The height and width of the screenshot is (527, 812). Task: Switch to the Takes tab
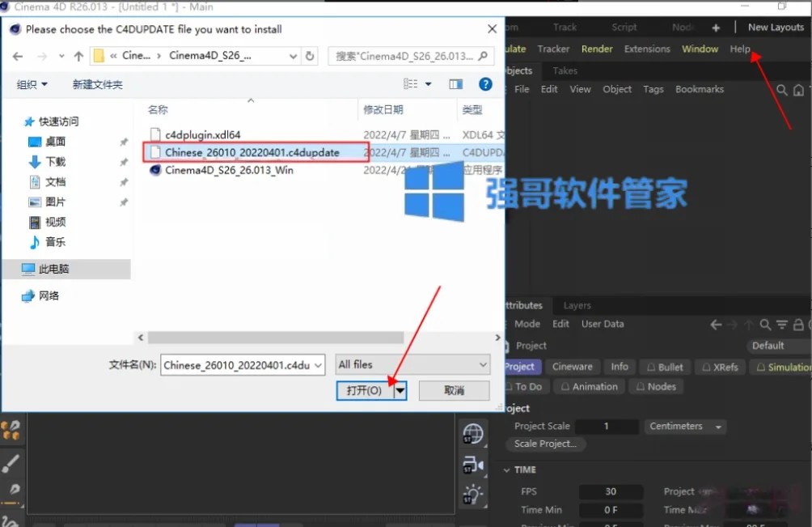click(x=565, y=70)
